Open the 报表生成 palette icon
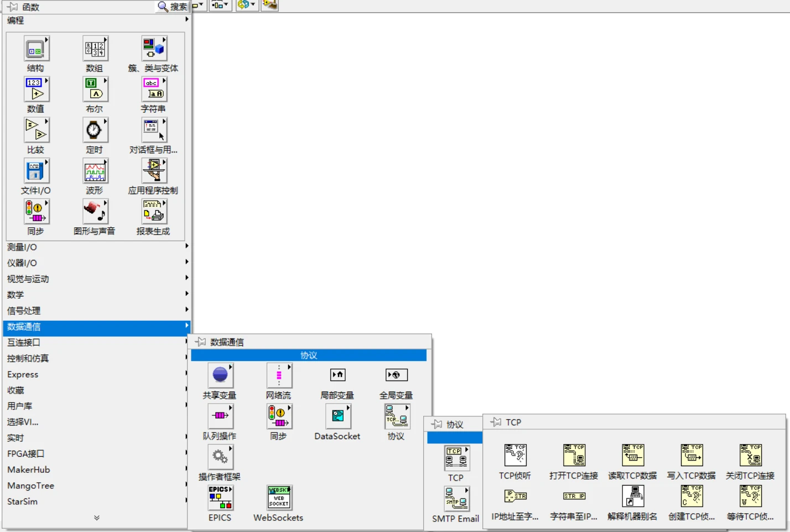 click(x=154, y=212)
